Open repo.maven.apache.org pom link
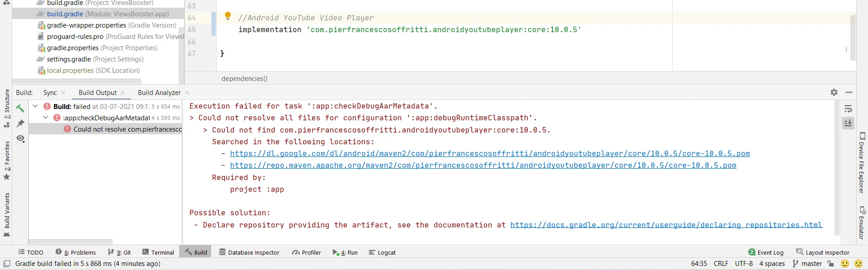Screen dimensions: 868x270 (483, 166)
